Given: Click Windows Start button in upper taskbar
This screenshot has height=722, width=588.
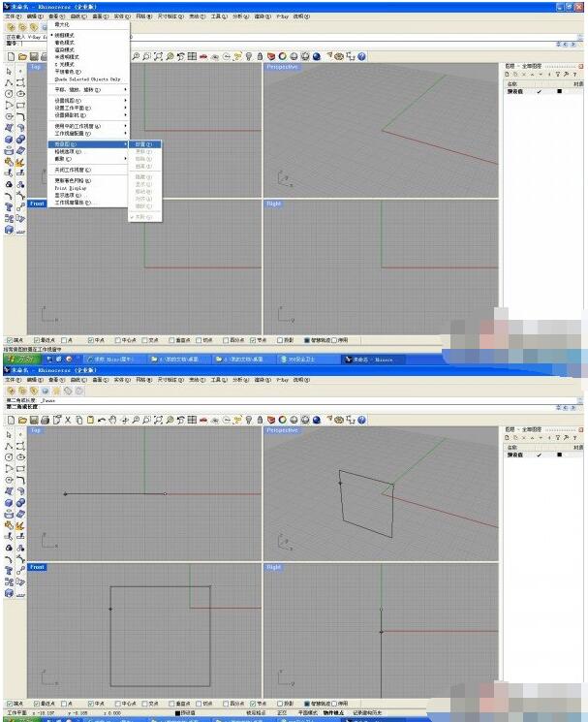Looking at the screenshot, I should coord(20,360).
